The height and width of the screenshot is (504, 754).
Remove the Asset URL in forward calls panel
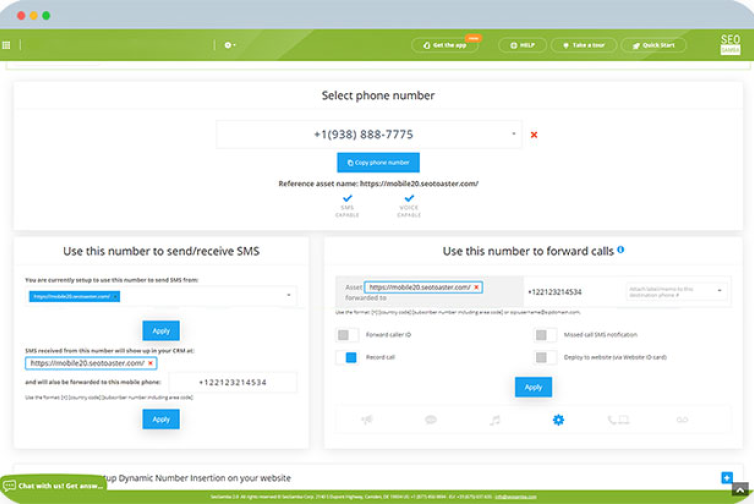pos(477,287)
